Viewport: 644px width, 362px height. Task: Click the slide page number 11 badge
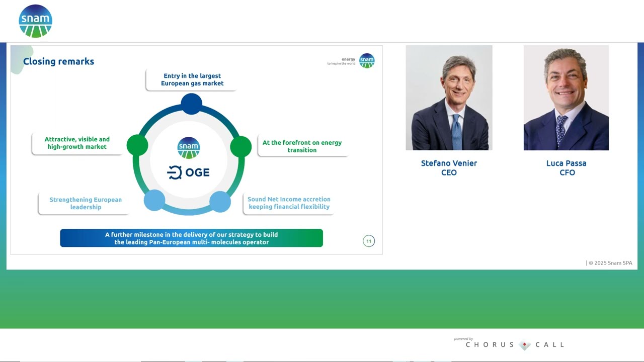coord(369,241)
